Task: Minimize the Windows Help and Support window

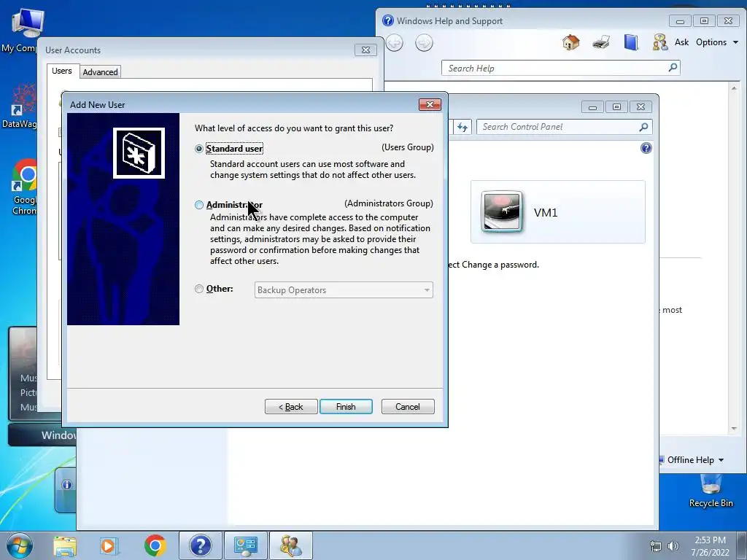Action: coord(680,21)
